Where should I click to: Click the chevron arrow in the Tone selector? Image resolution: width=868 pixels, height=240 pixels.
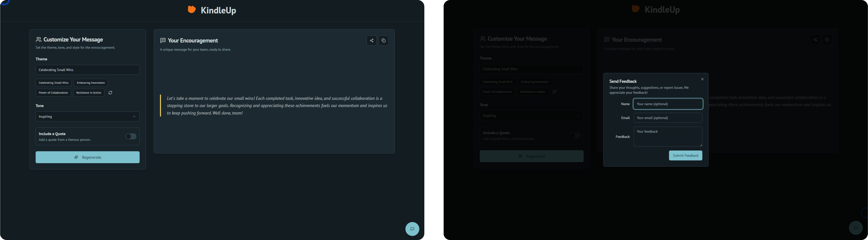[x=134, y=117]
